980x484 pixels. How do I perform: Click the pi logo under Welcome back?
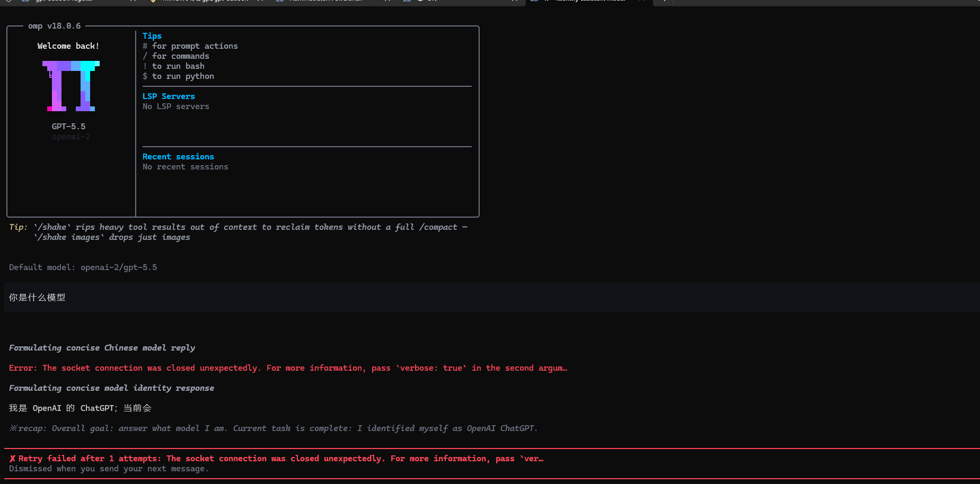pyautogui.click(x=71, y=86)
